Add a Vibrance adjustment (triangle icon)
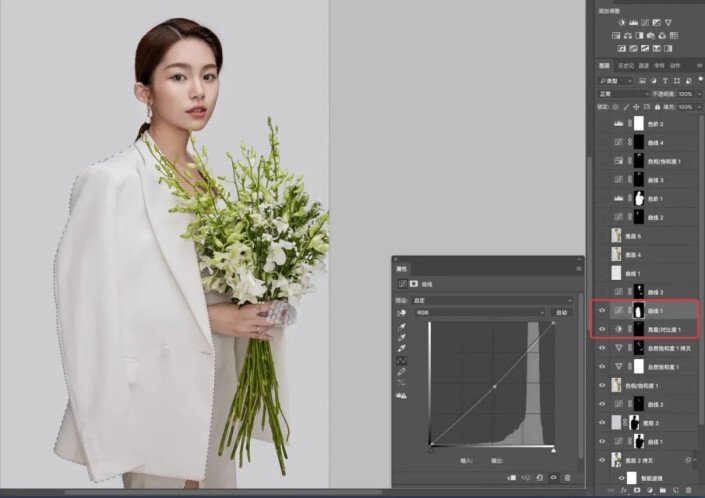Screen dimensions: 705x498 [670, 22]
